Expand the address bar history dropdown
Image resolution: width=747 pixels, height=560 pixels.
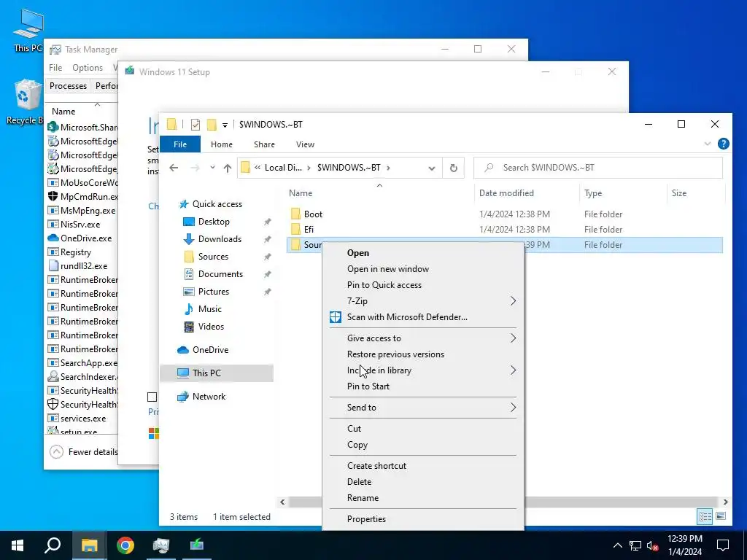(x=432, y=168)
